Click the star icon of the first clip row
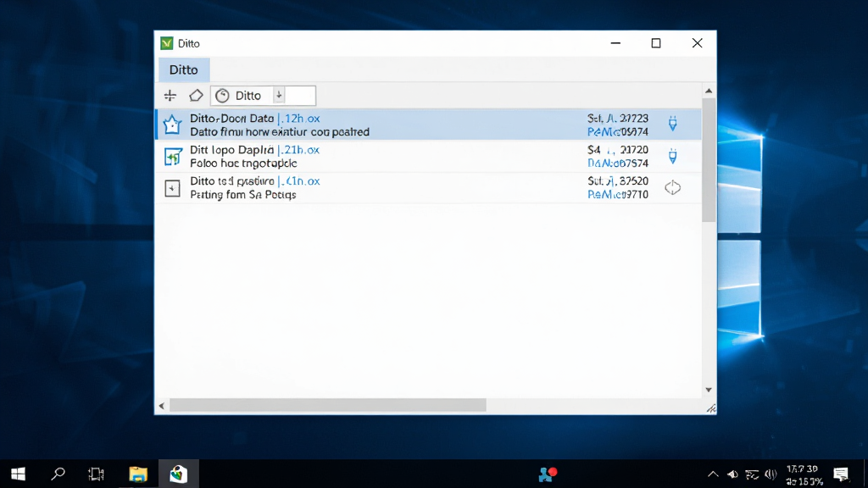Viewport: 868px width, 488px height. click(x=172, y=125)
